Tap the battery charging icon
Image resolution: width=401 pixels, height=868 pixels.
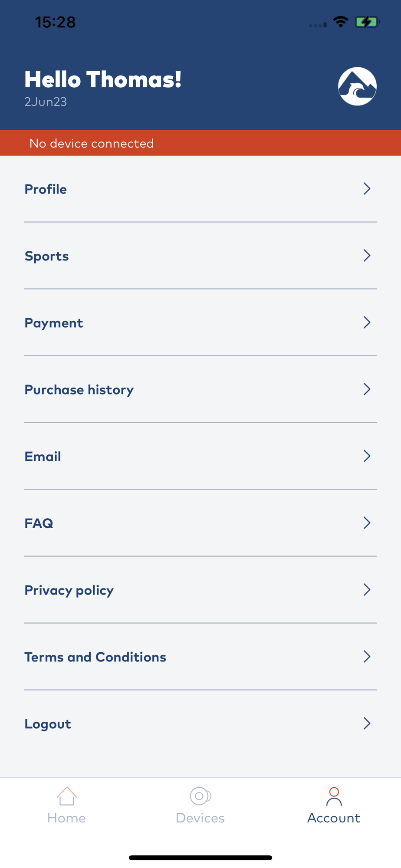[367, 22]
